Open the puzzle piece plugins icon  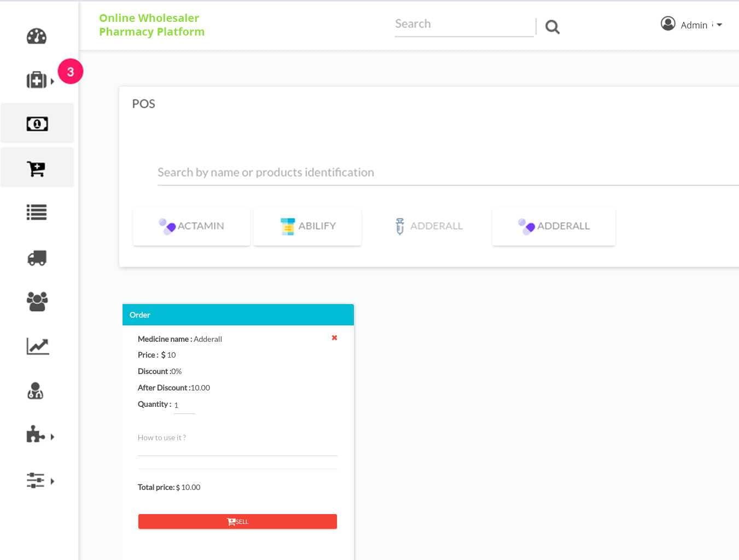coord(36,434)
